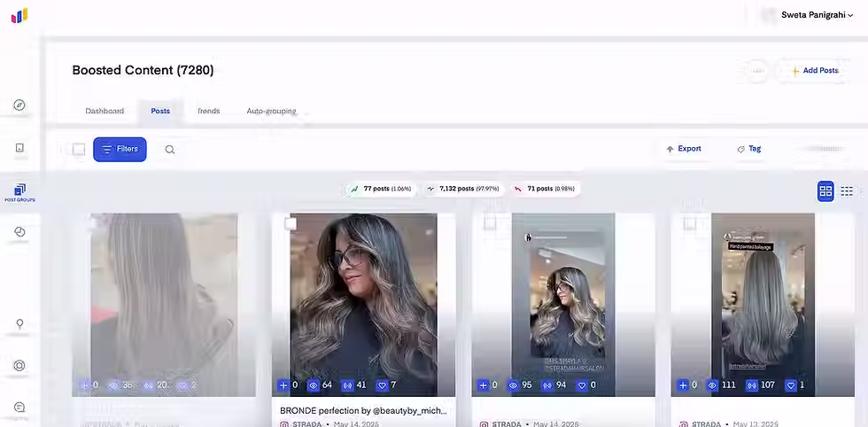Click the magnifier search icon beside Filters
This screenshot has height=427, width=868.
(170, 150)
